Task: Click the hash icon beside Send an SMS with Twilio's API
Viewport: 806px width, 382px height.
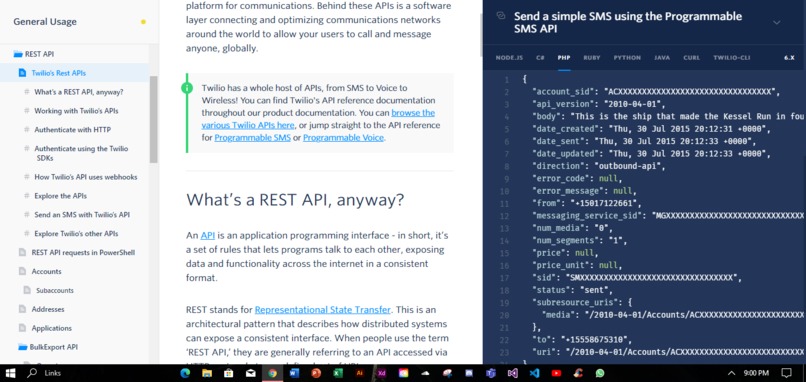Action: pos(27,214)
